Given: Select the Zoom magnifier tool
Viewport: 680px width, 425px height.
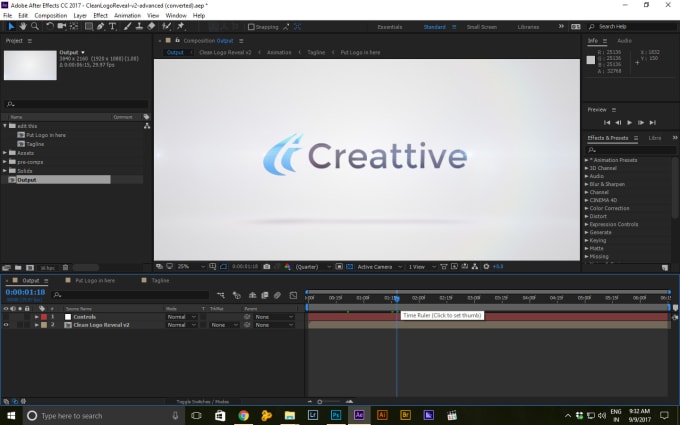Looking at the screenshot, I should (35, 26).
